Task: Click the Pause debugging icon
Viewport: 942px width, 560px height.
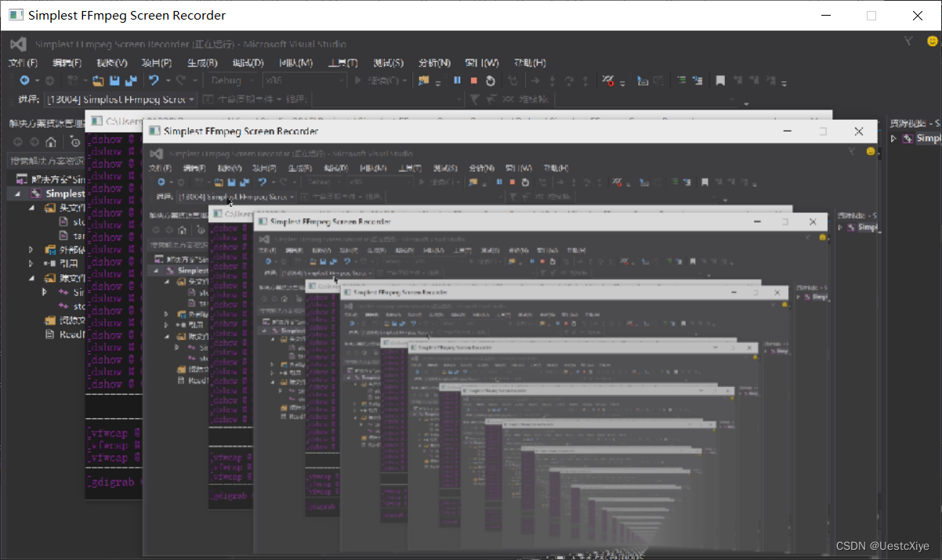Action: [x=458, y=81]
